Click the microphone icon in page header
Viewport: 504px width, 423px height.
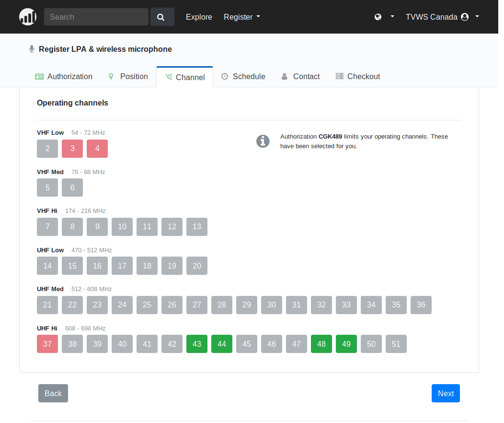click(32, 49)
